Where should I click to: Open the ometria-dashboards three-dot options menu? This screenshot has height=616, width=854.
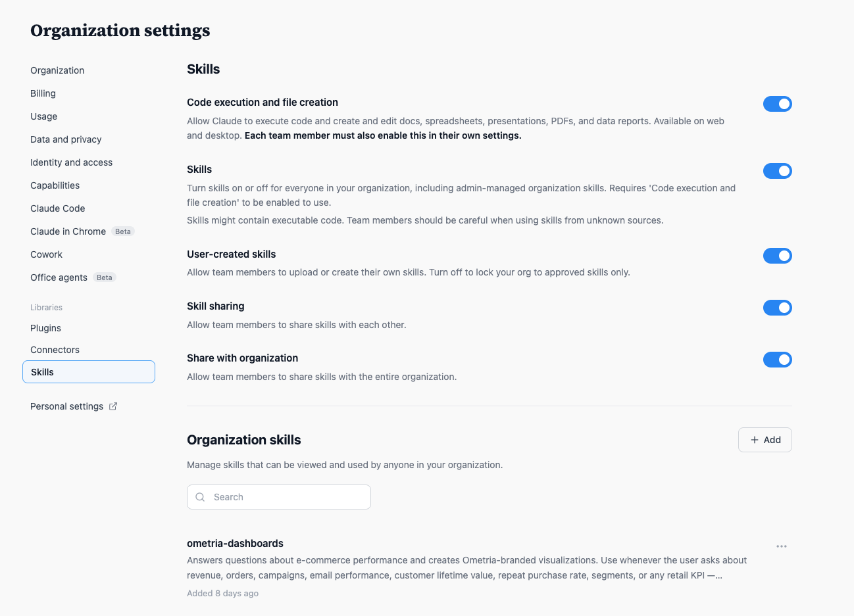point(782,546)
